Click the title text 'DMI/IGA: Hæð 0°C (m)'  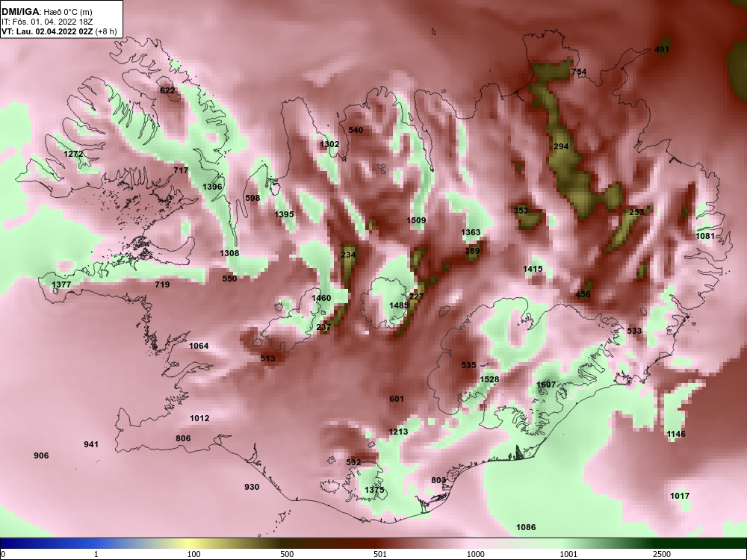pos(46,13)
